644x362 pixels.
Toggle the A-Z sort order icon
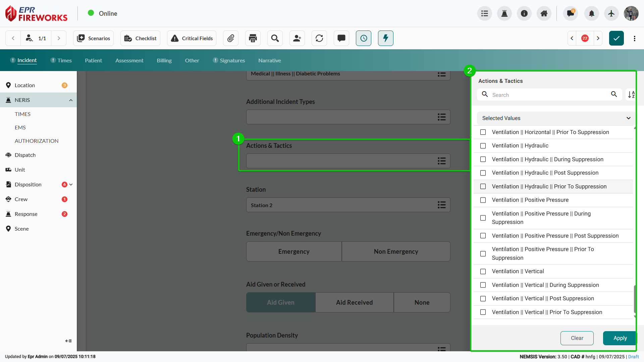pos(631,95)
